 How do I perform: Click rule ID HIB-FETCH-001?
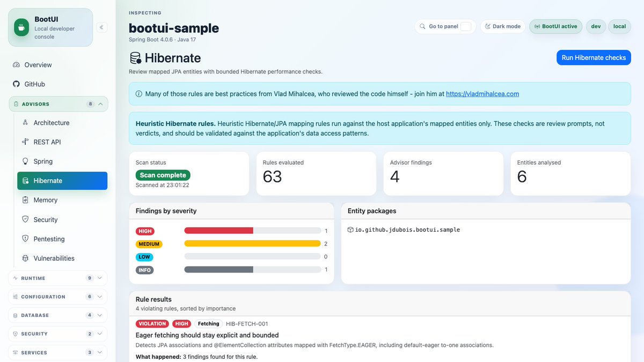pyautogui.click(x=247, y=324)
